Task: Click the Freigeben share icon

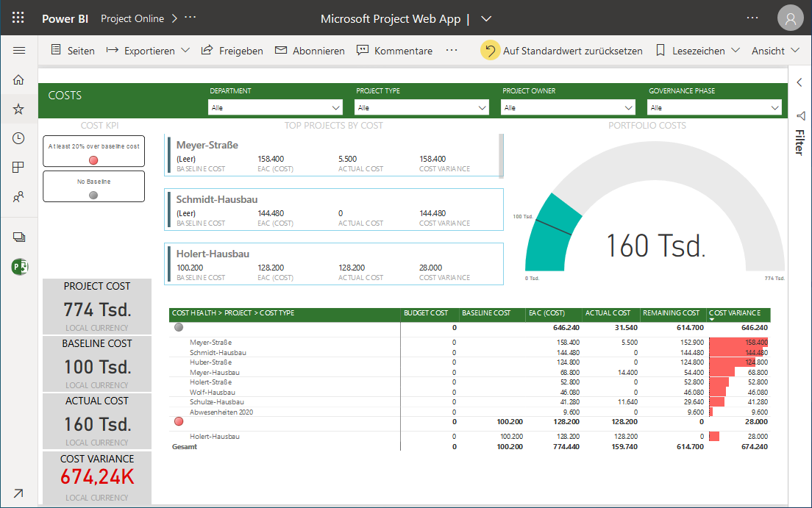Action: pyautogui.click(x=207, y=50)
